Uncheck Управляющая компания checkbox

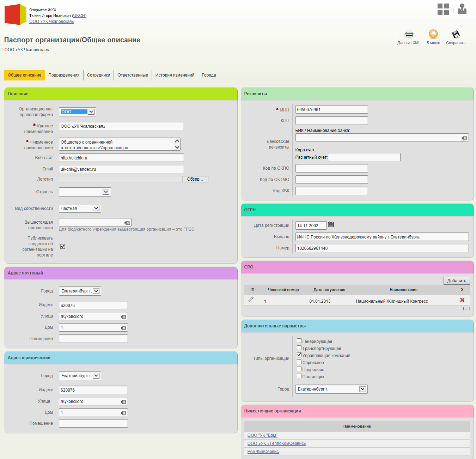[x=299, y=355]
